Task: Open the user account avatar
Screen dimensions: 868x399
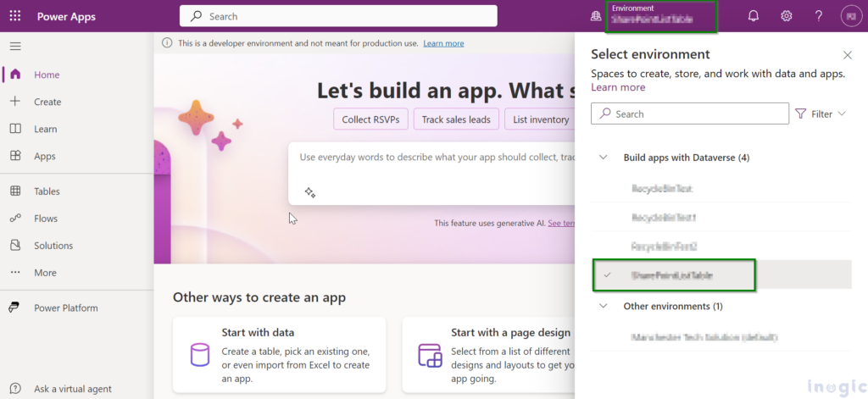Action: click(x=851, y=16)
